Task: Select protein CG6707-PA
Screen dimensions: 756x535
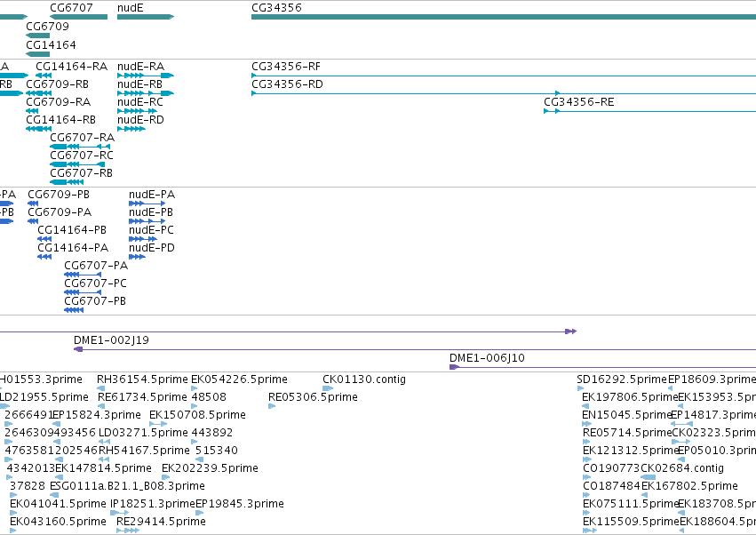Action: point(83,275)
